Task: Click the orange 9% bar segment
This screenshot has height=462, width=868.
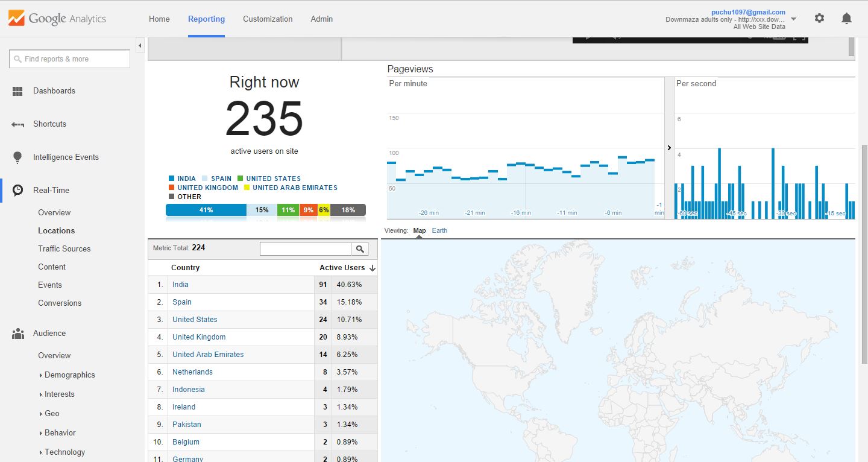Action: (x=309, y=210)
